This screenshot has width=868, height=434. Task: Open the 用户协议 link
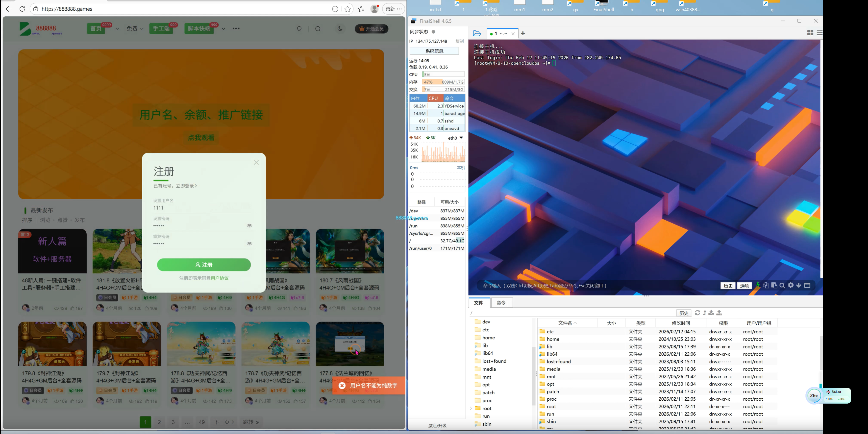pos(220,278)
